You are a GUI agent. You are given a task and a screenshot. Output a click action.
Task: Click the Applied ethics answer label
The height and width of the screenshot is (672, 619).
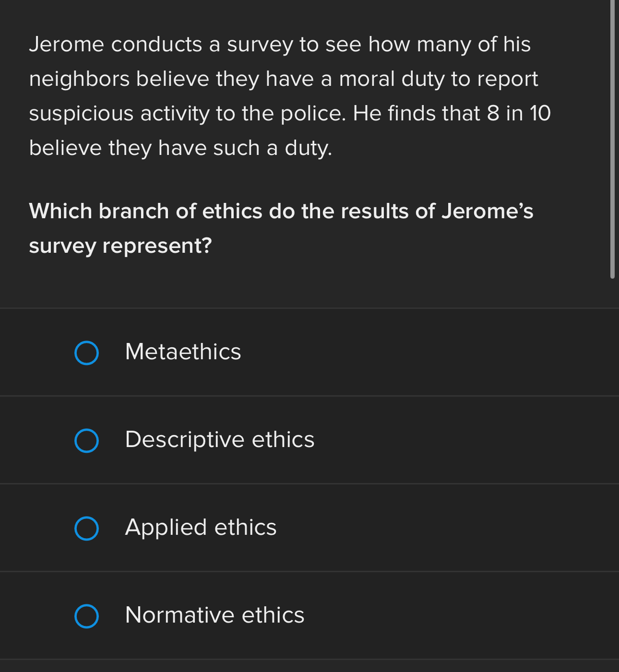click(201, 528)
